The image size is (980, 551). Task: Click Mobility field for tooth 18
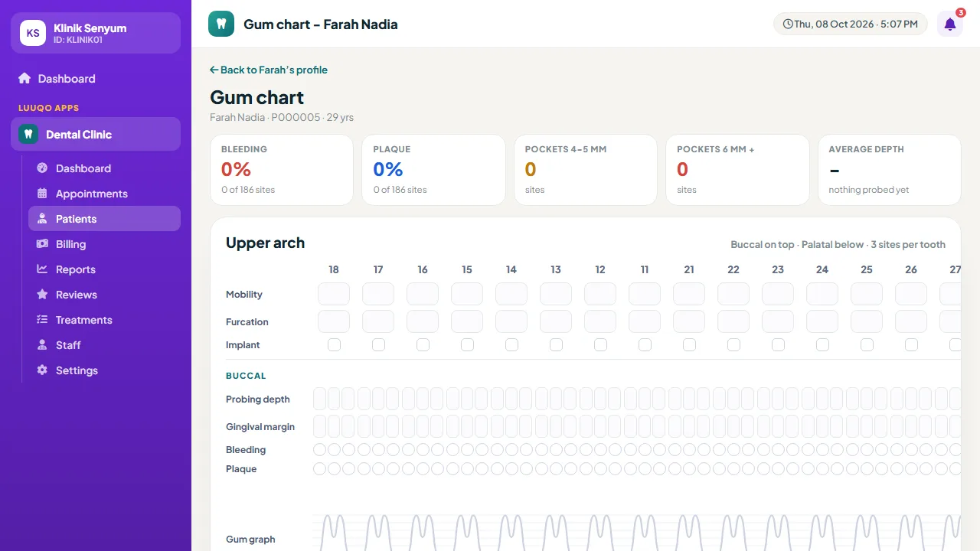click(334, 294)
